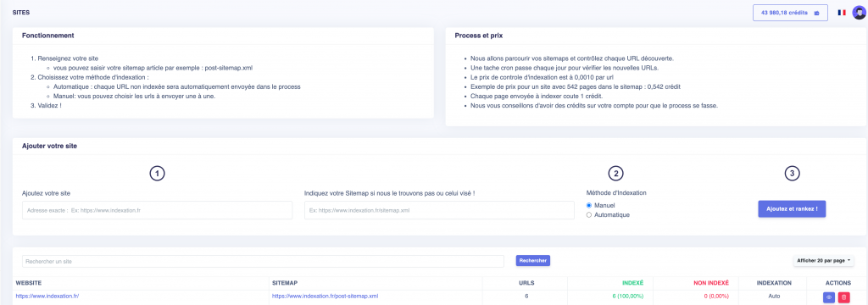The image size is (868, 305).
Task: Focus the Rechercher un site field
Action: (263, 261)
